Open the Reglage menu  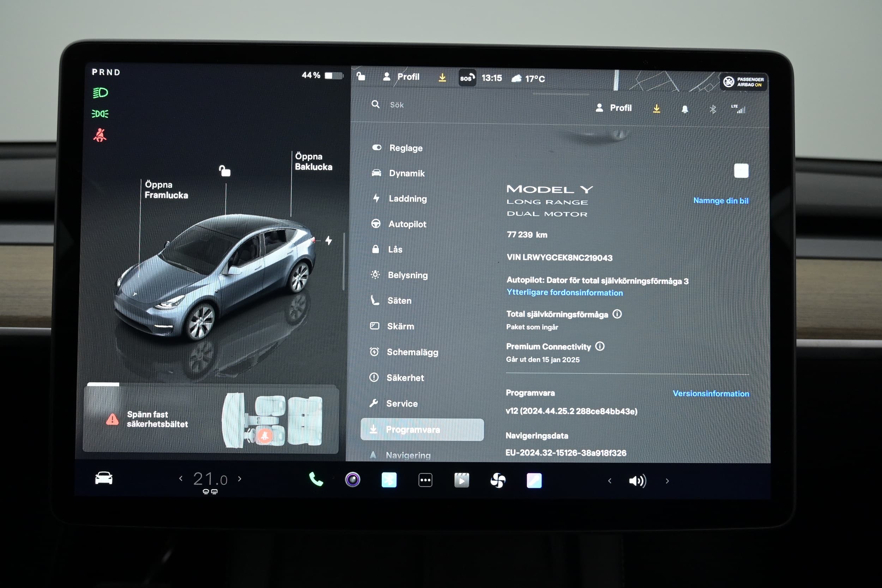(x=398, y=148)
